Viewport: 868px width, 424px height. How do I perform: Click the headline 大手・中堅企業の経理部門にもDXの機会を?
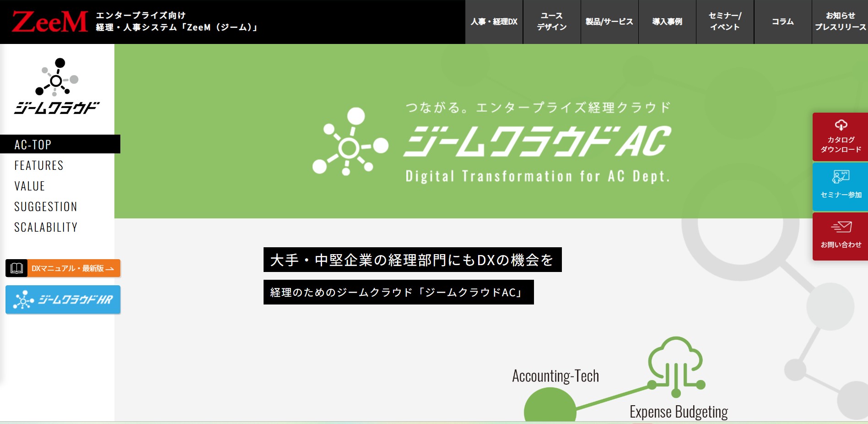[412, 260]
